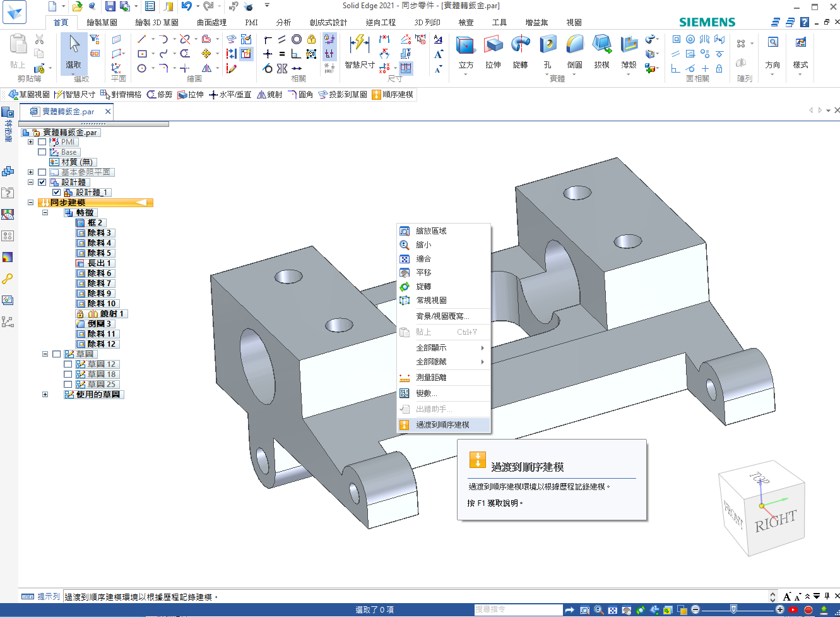This screenshot has height=617, width=840.
Task: Choose 過渡到順序建模 from the context menu
Action: pos(444,425)
